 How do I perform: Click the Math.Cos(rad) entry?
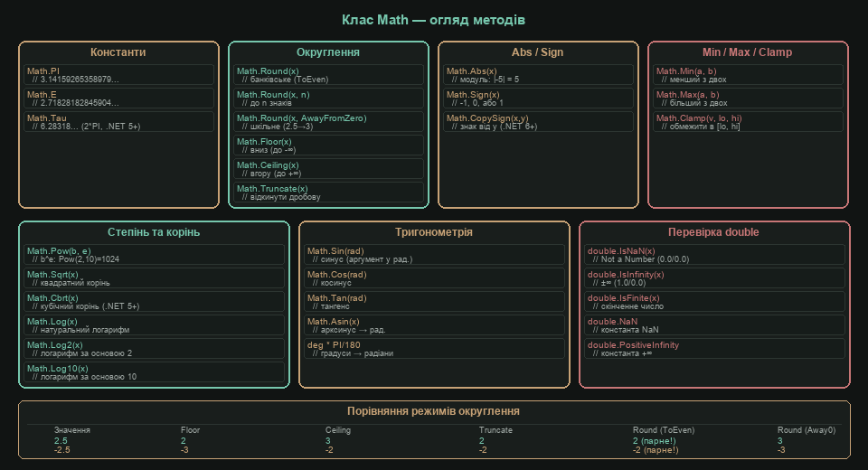[435, 278]
